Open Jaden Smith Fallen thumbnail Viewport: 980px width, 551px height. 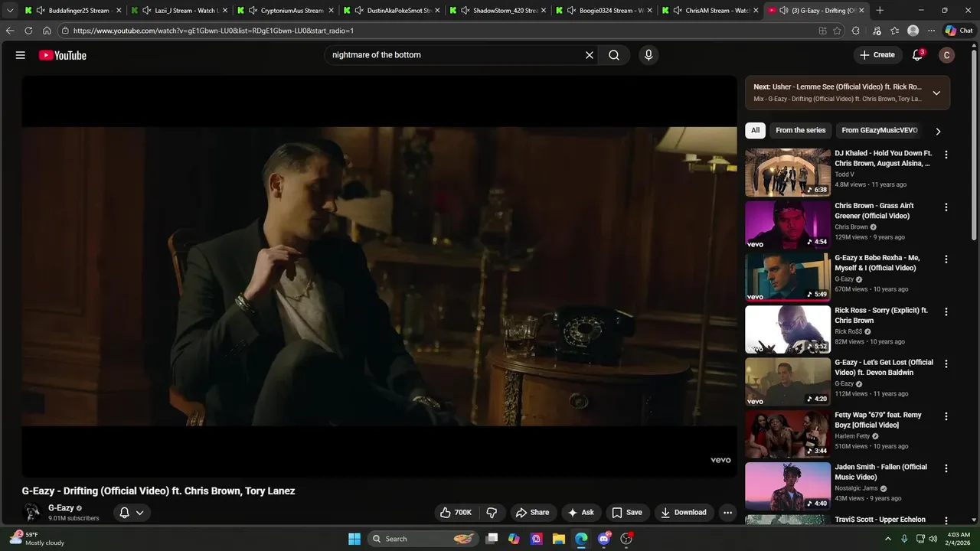tap(788, 486)
